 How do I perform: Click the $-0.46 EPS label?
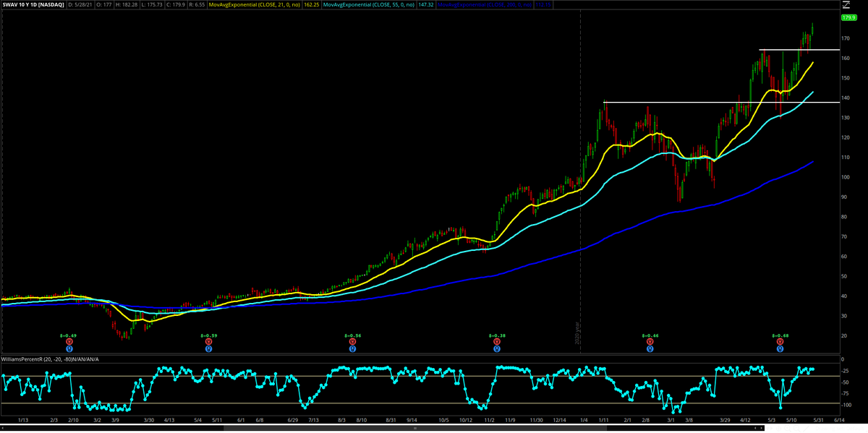[650, 335]
